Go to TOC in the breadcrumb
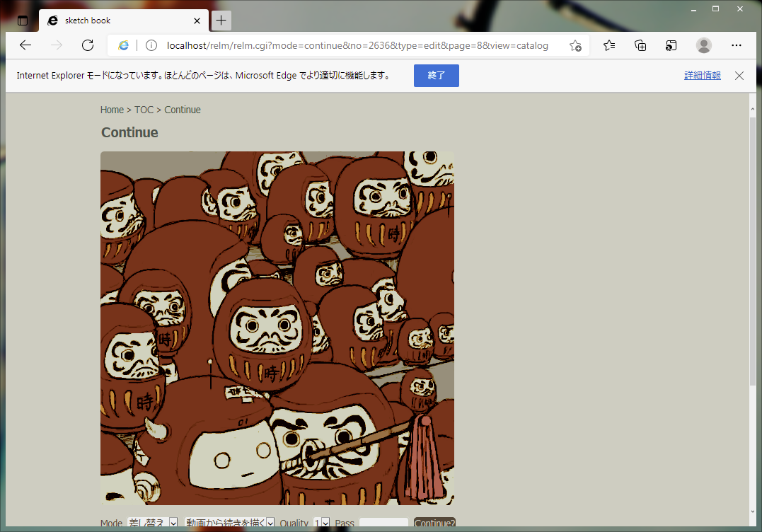The width and height of the screenshot is (762, 532). pos(144,110)
